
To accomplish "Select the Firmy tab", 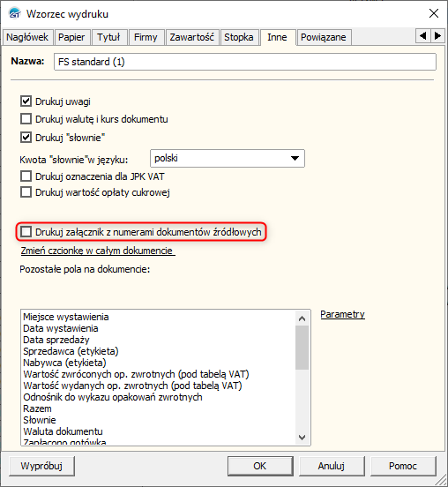I will [x=146, y=37].
